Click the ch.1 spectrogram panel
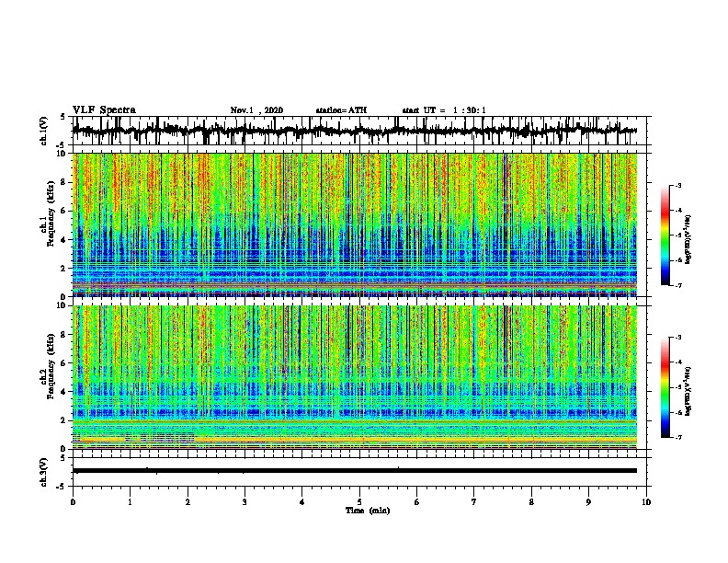This screenshot has width=728, height=563. 355,224
